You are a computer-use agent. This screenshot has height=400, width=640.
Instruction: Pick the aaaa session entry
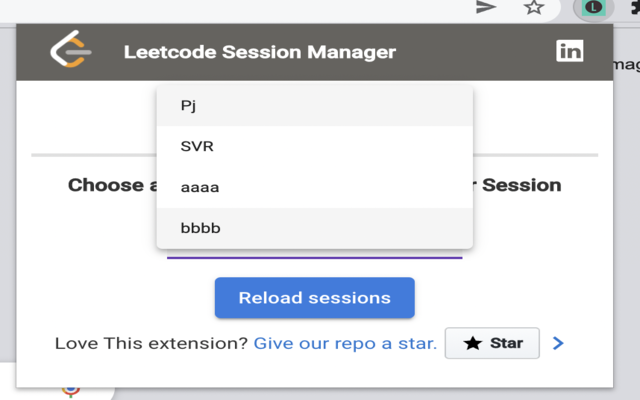[x=314, y=187]
